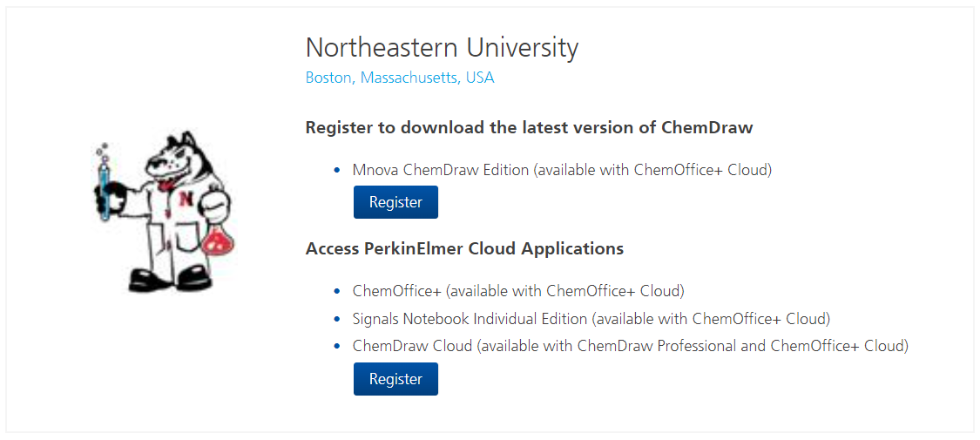Click the mascot's black shoes
This screenshot has width=980, height=440.
point(169,280)
